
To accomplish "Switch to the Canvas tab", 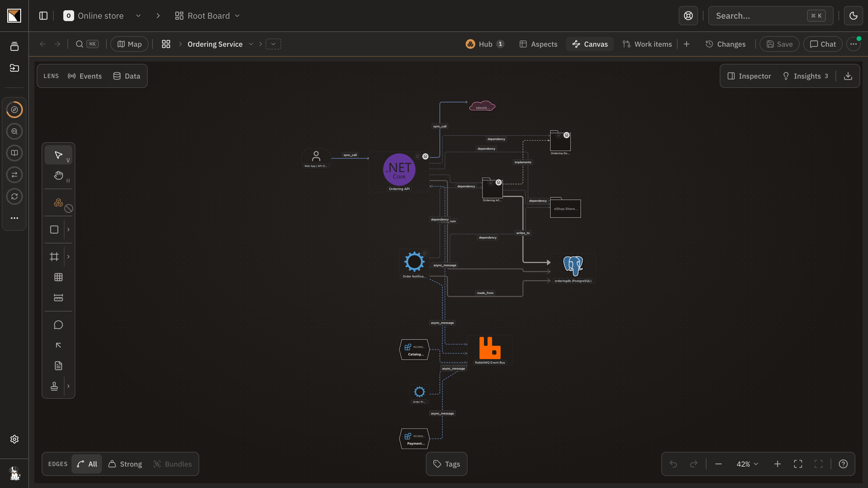I will click(590, 44).
